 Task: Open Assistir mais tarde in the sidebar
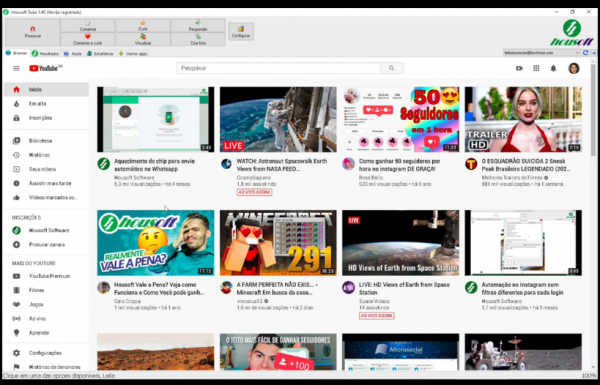pos(46,183)
